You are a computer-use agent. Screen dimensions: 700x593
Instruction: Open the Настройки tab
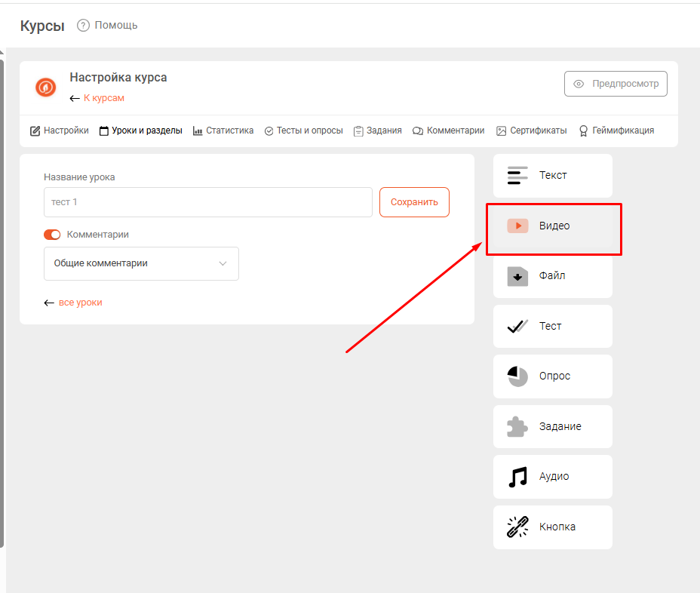coord(60,131)
